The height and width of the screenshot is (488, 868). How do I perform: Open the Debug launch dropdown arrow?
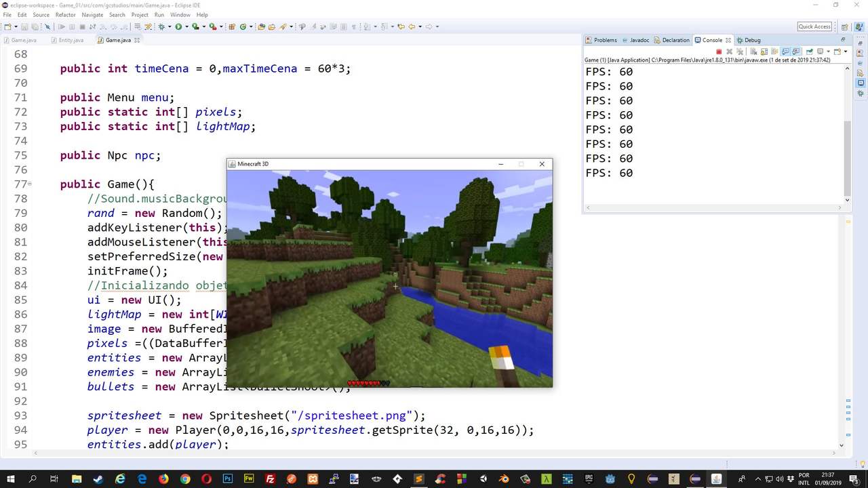tap(170, 27)
